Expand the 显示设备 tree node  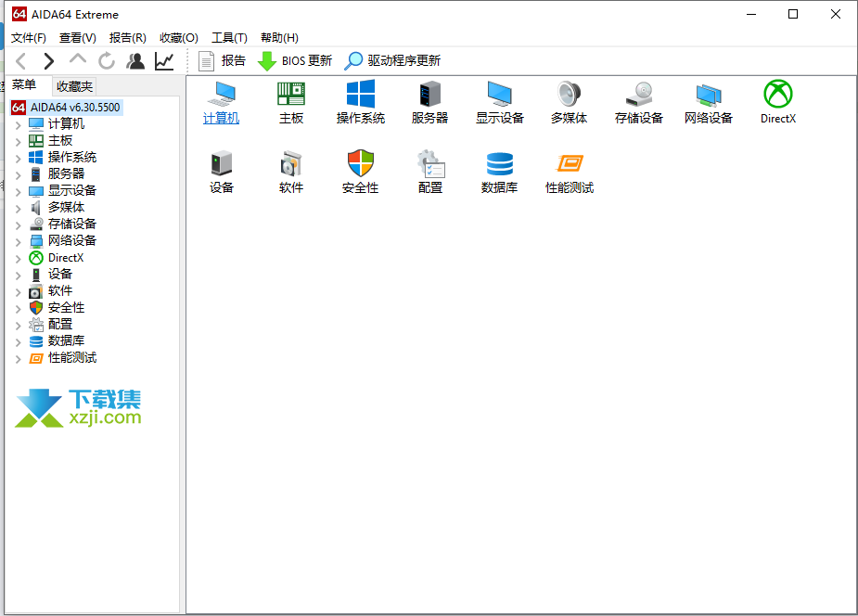(x=18, y=191)
